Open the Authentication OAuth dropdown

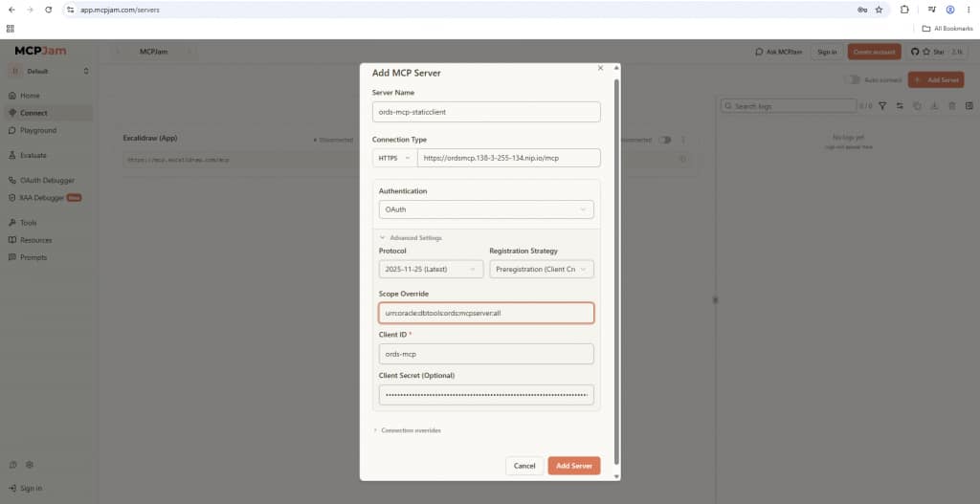pos(486,209)
